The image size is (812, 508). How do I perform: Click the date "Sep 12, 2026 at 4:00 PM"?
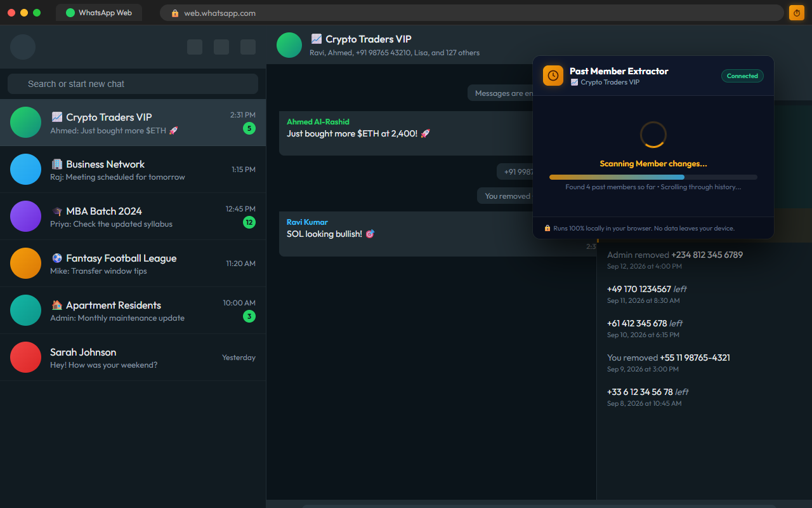[644, 266]
